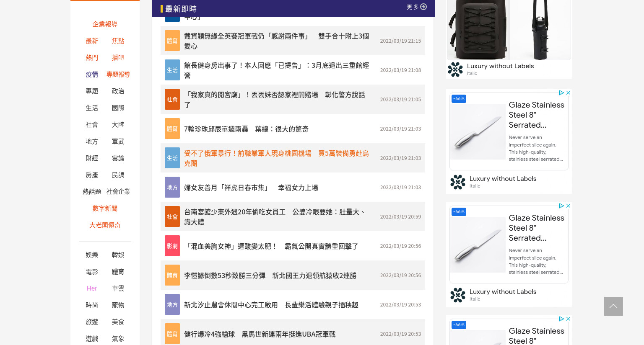Click the scroll-to-top arrow button

pos(613,306)
